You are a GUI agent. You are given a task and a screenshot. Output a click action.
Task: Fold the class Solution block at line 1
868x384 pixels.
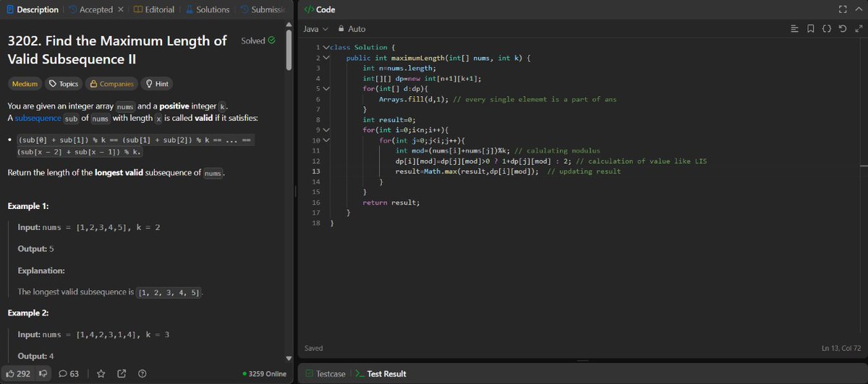point(326,47)
